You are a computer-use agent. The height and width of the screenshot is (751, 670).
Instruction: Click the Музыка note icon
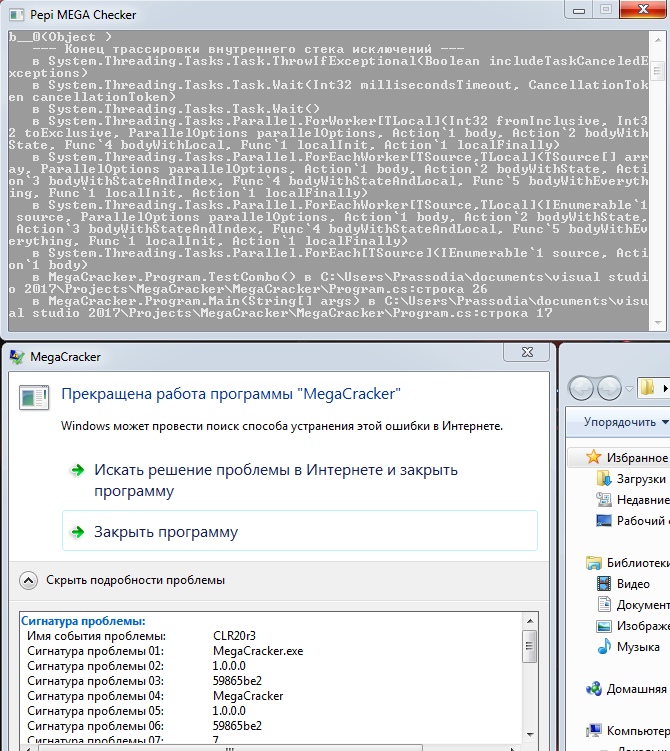click(x=604, y=647)
